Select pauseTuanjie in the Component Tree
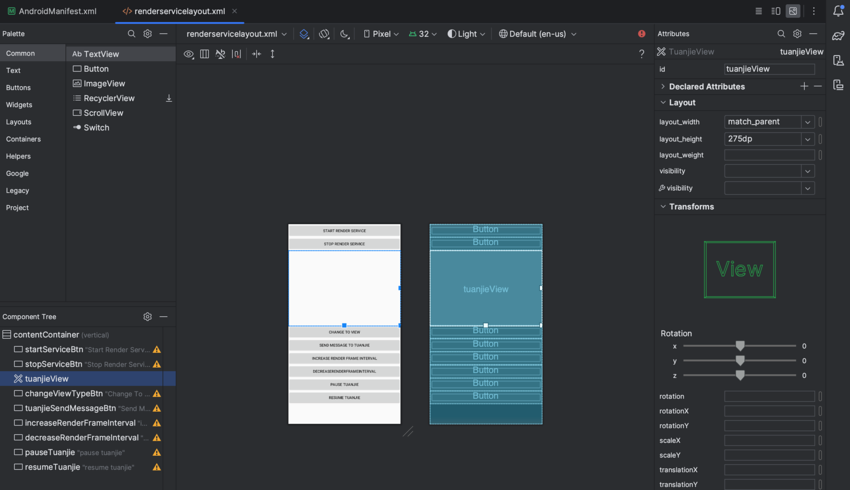Image resolution: width=850 pixels, height=490 pixels. tap(50, 452)
